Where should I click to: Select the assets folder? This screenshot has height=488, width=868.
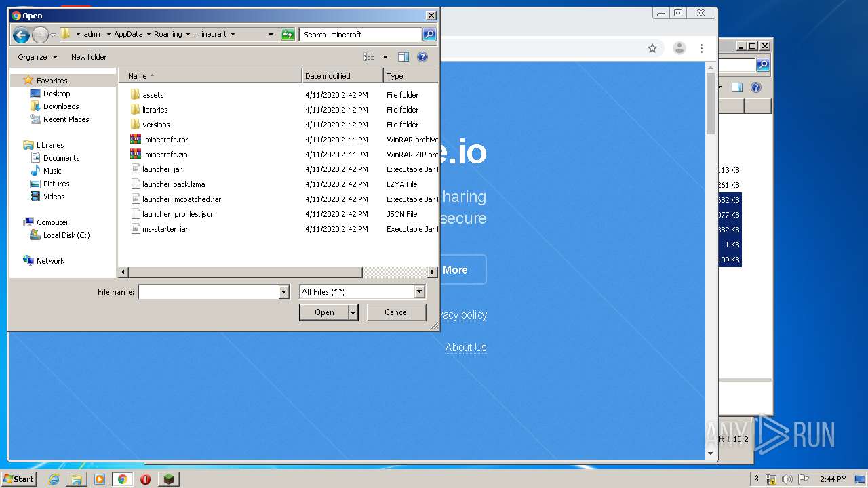(x=153, y=95)
